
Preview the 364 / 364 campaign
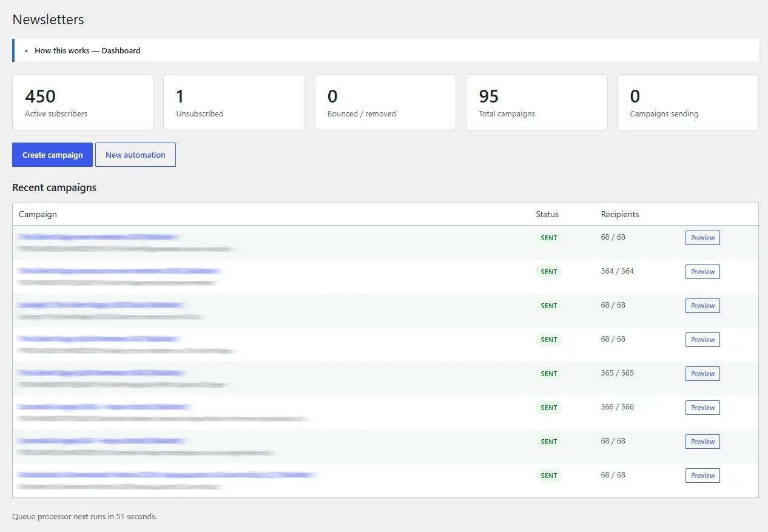point(702,272)
